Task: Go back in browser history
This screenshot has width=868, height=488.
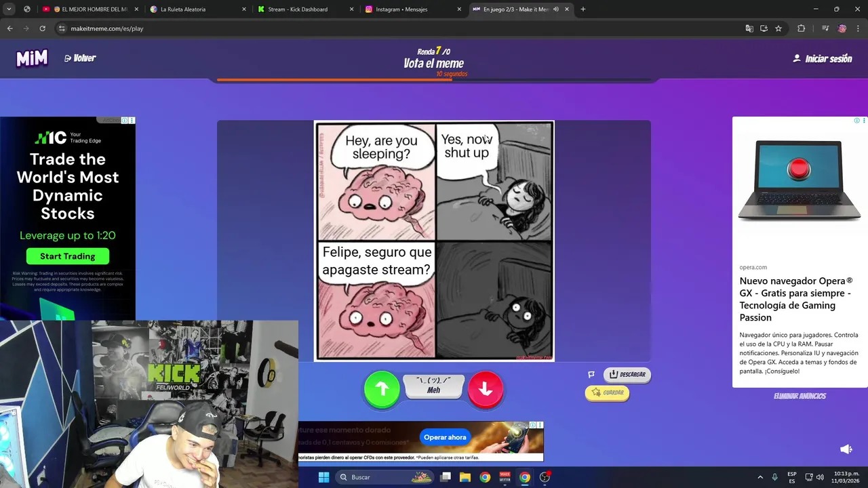Action: tap(9, 28)
